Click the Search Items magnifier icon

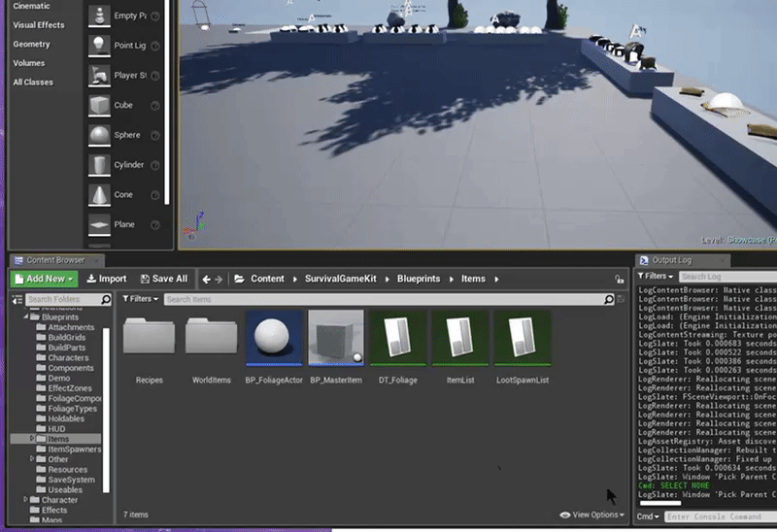point(609,299)
